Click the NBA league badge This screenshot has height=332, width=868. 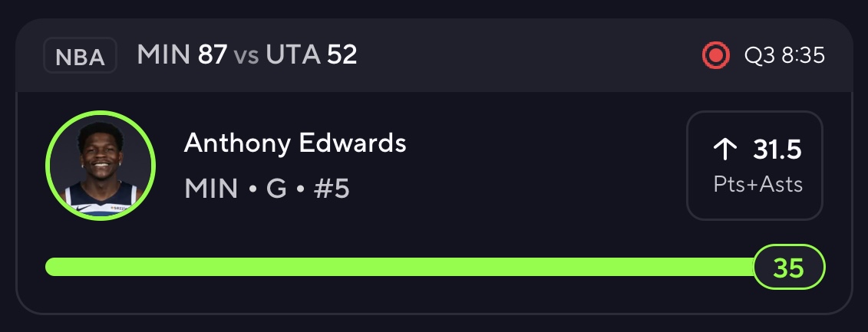click(80, 57)
